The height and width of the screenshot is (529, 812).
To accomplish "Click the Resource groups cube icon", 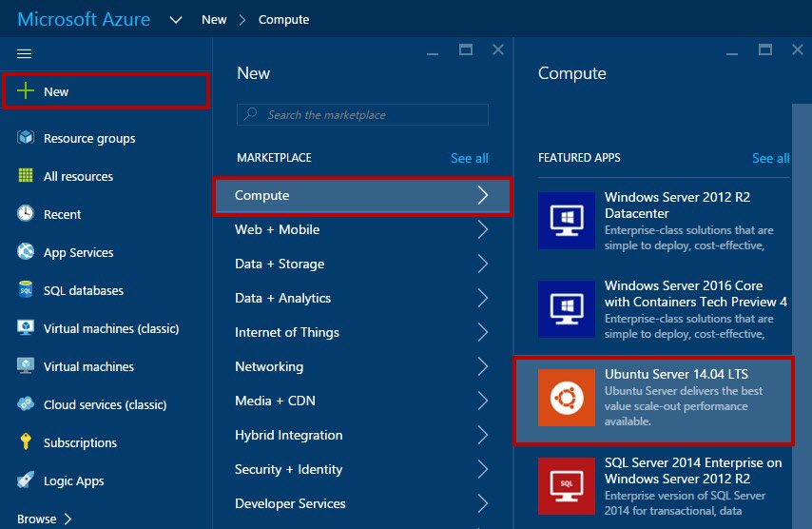I will point(26,138).
